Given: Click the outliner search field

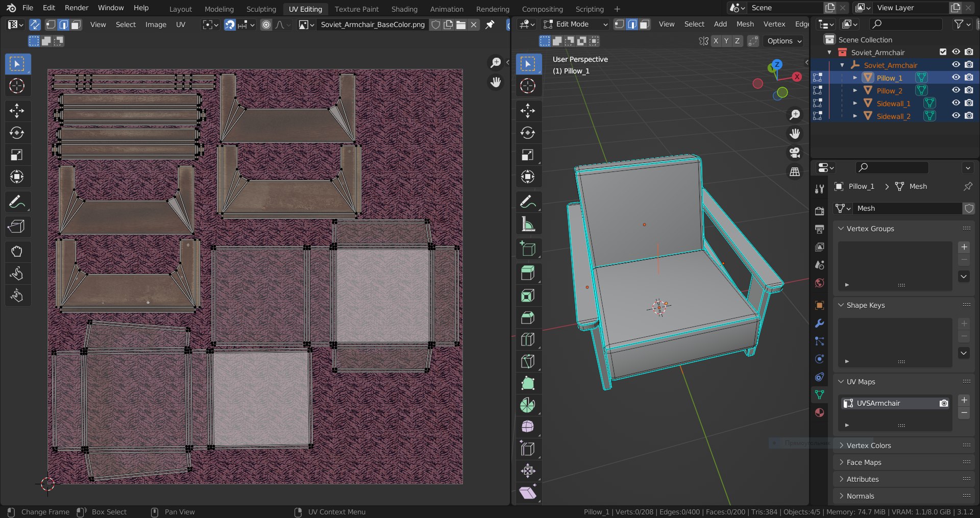Looking at the screenshot, I should coord(906,24).
